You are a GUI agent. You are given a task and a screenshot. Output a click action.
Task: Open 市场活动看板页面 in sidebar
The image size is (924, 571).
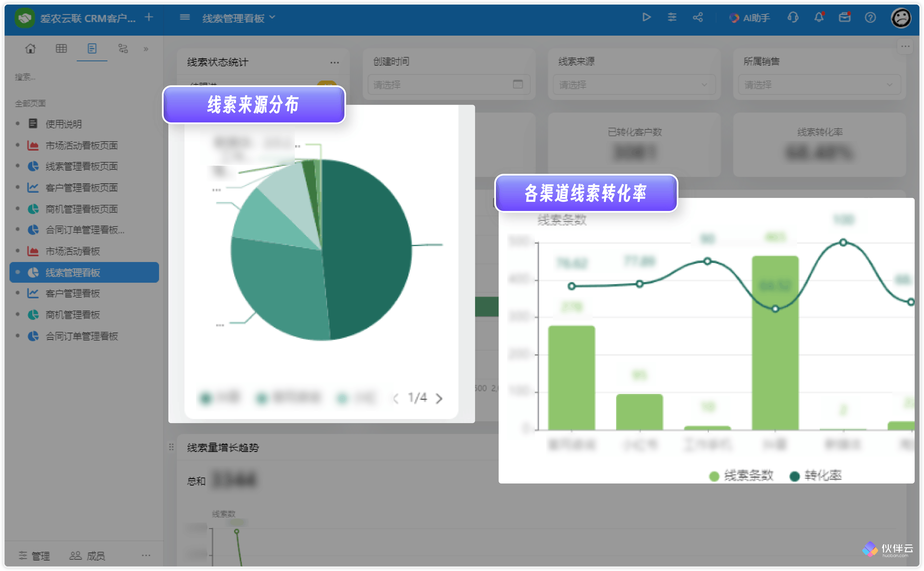point(84,145)
